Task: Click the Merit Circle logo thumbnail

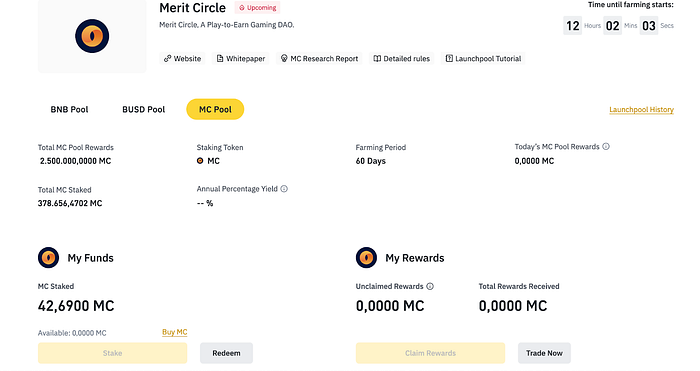Action: point(92,36)
